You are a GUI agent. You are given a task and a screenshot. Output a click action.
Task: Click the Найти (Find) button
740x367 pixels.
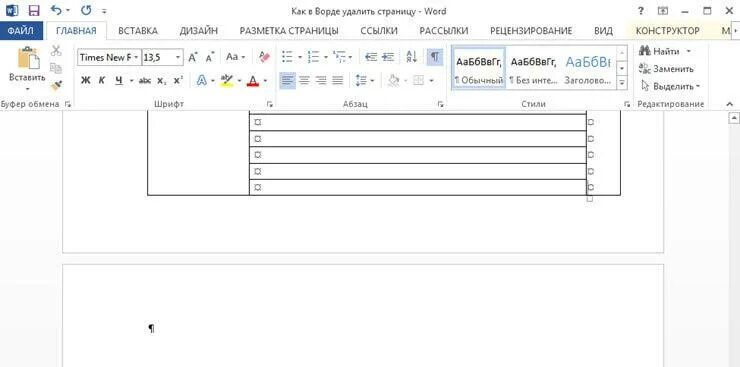[660, 51]
